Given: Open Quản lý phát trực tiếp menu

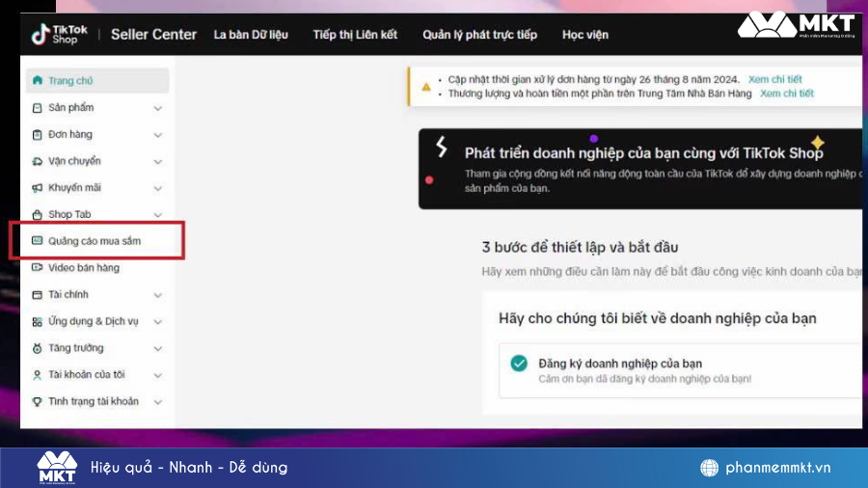Looking at the screenshot, I should [x=479, y=35].
